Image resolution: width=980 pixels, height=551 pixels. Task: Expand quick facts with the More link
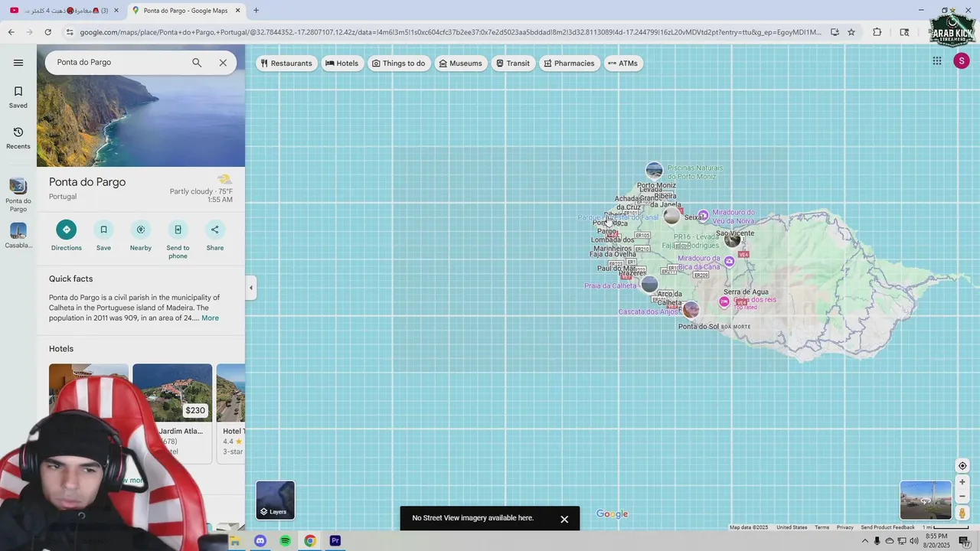tap(210, 318)
